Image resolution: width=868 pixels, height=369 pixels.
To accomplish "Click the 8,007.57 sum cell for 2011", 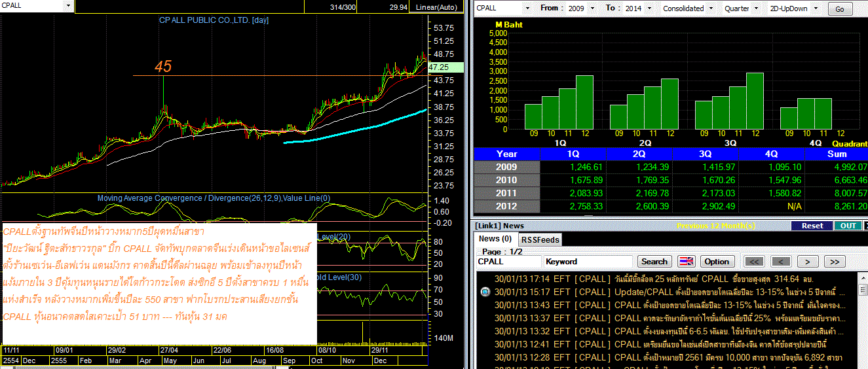I will coord(837,193).
